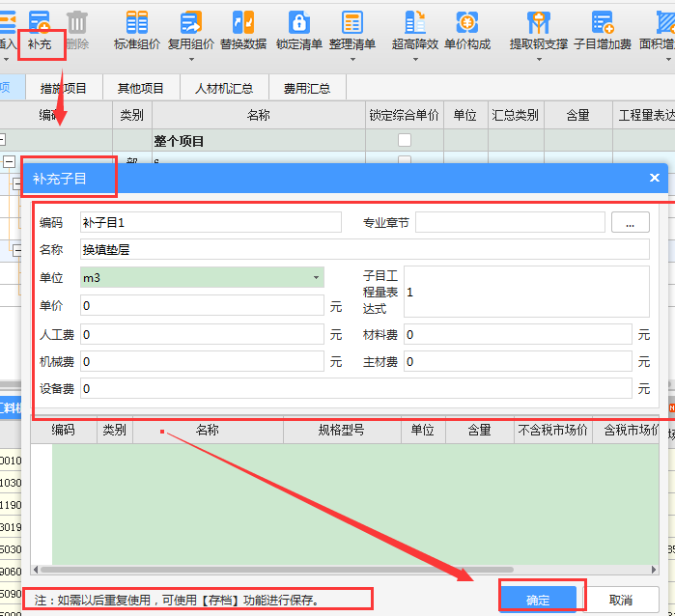The height and width of the screenshot is (616, 675).
Task: Click the 锁定清单 lock icon
Action: [298, 23]
